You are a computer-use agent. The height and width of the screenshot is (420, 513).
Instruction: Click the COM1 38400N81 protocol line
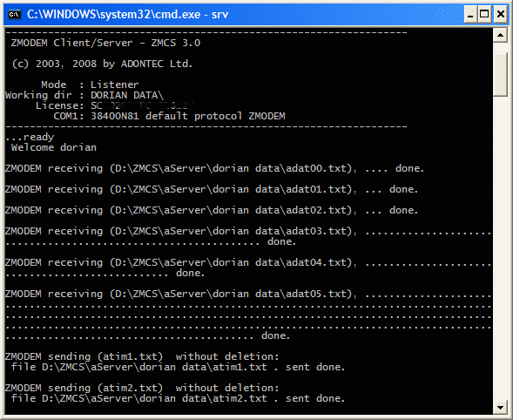169,116
